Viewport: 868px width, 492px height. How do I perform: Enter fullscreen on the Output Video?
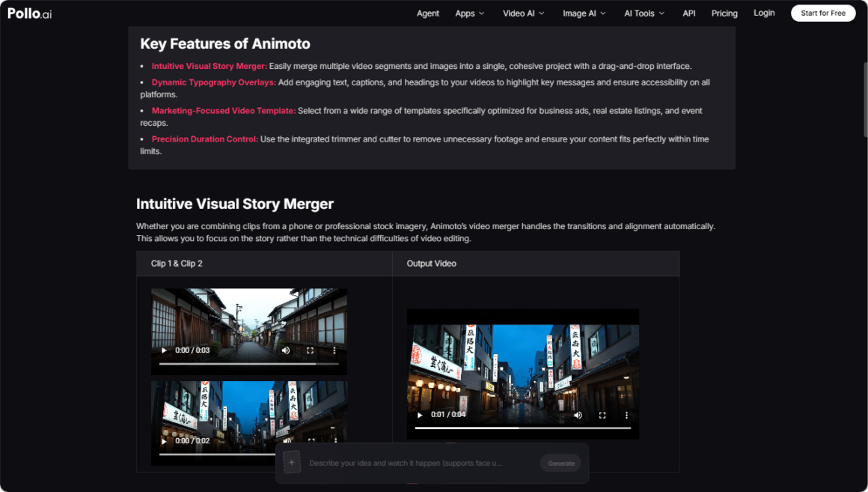pyautogui.click(x=602, y=414)
